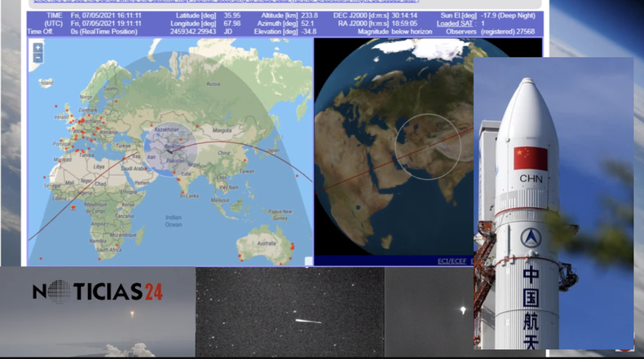Open the Loaded SAT link
The height and width of the screenshot is (359, 644).
point(453,24)
